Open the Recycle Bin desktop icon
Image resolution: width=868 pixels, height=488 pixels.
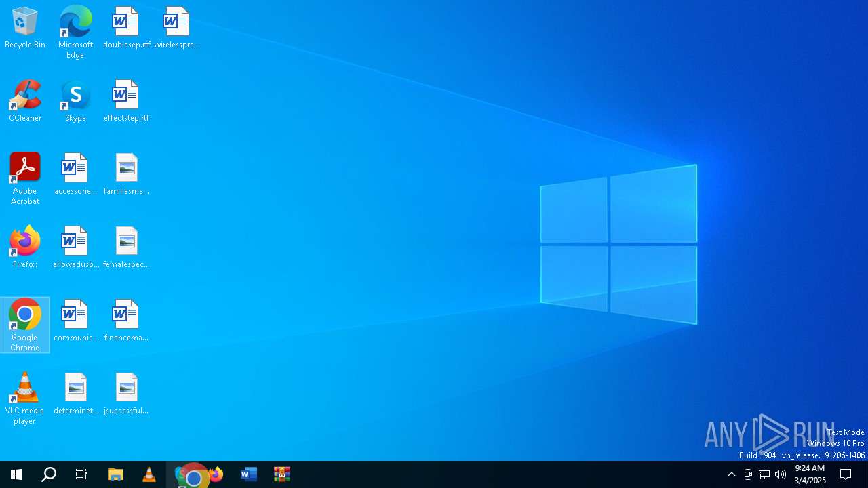tap(25, 28)
